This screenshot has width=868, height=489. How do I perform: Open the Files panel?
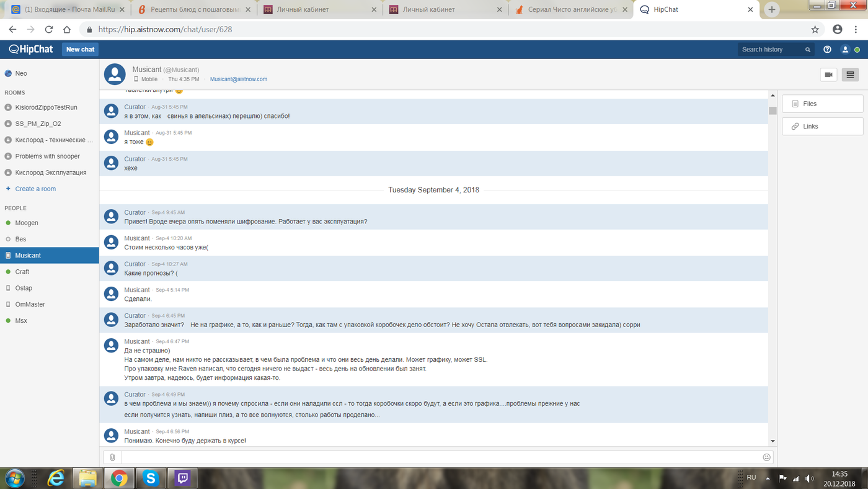coord(822,104)
